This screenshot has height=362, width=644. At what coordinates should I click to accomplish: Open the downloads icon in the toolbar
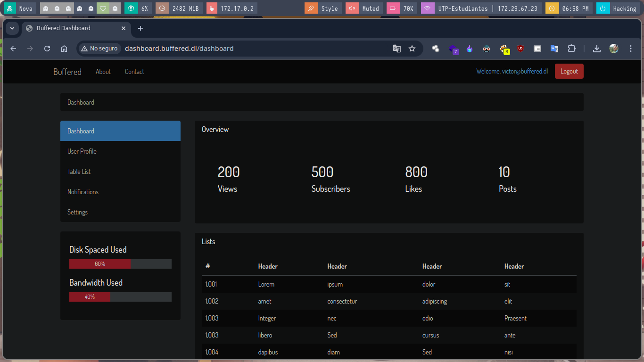[597, 49]
